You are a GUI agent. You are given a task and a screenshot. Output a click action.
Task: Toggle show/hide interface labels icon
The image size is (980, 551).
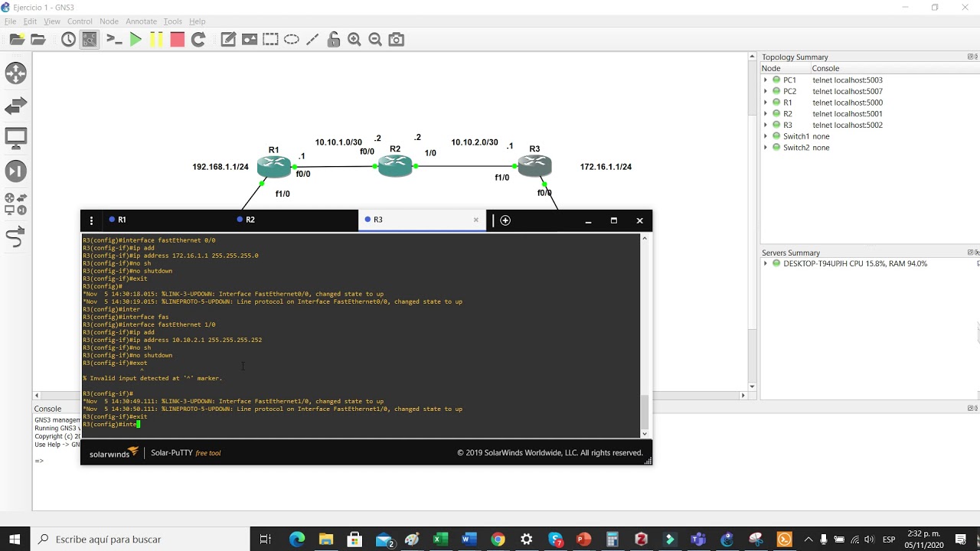90,40
